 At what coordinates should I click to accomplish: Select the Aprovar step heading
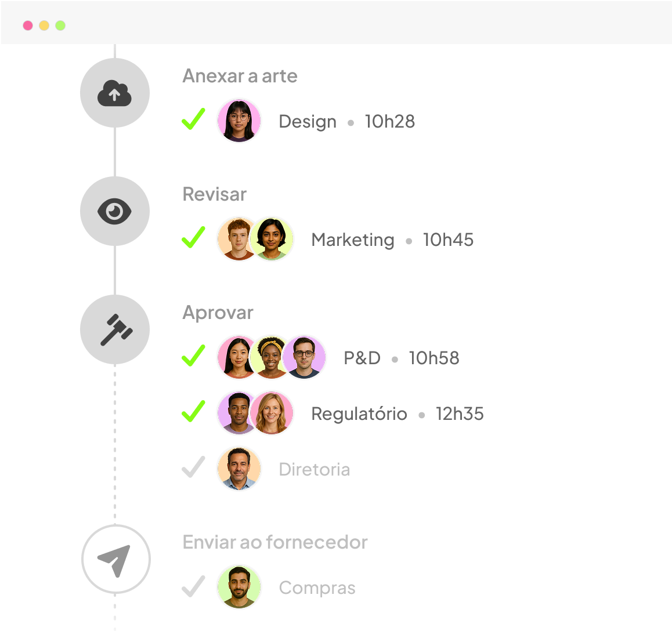218,313
